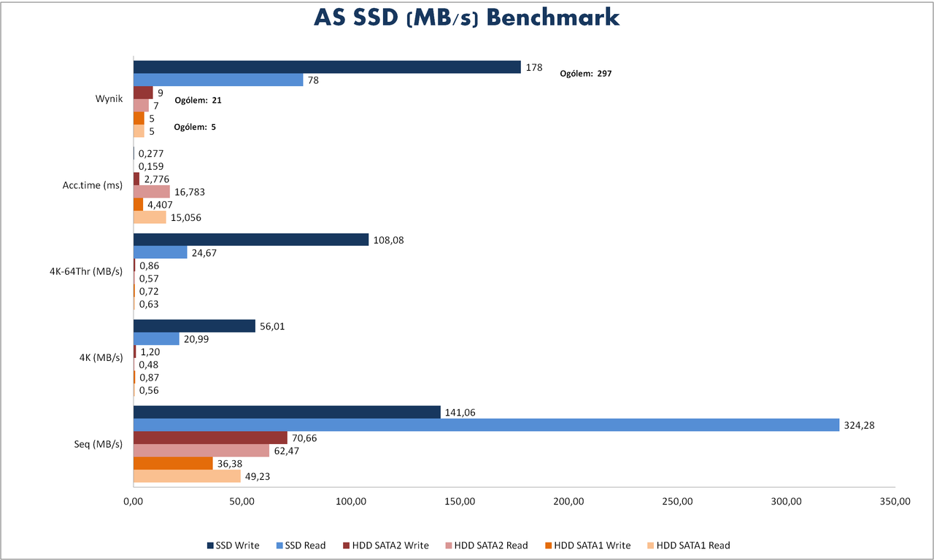Click the Wynik data label 7
The width and height of the screenshot is (934, 560).
pos(155,106)
